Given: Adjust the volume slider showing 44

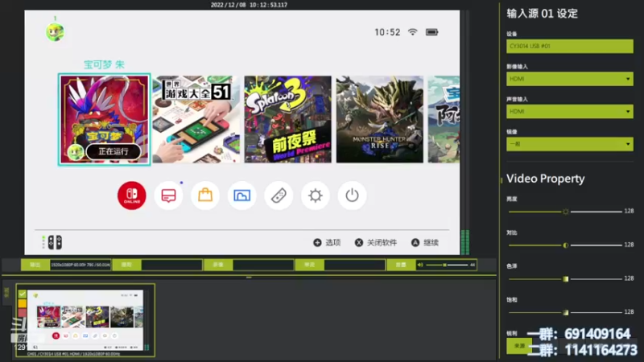Looking at the screenshot, I should (447, 265).
